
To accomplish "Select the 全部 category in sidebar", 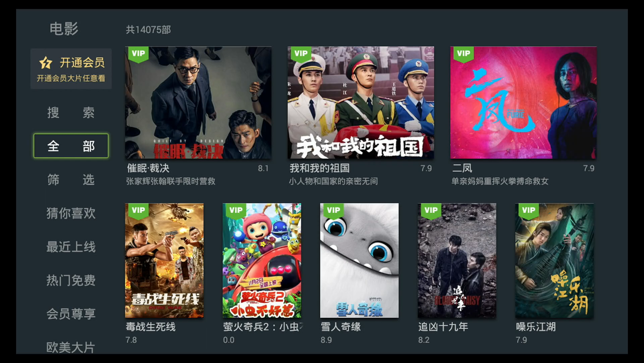I will [x=71, y=146].
